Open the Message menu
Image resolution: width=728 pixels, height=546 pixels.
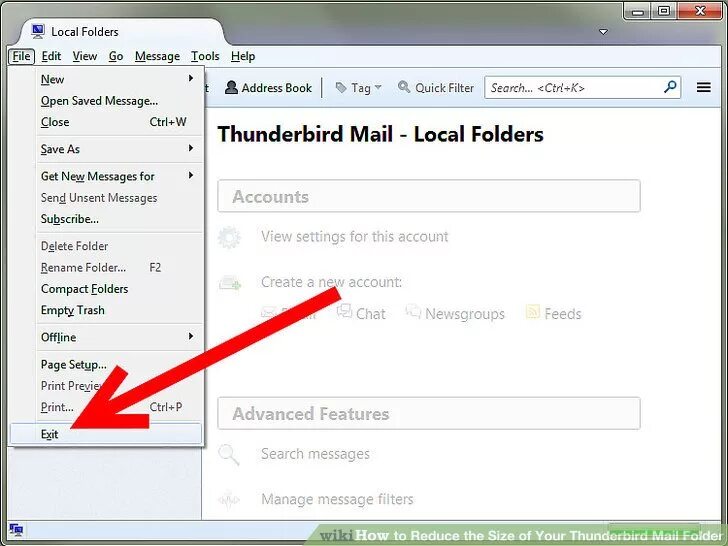coord(157,56)
